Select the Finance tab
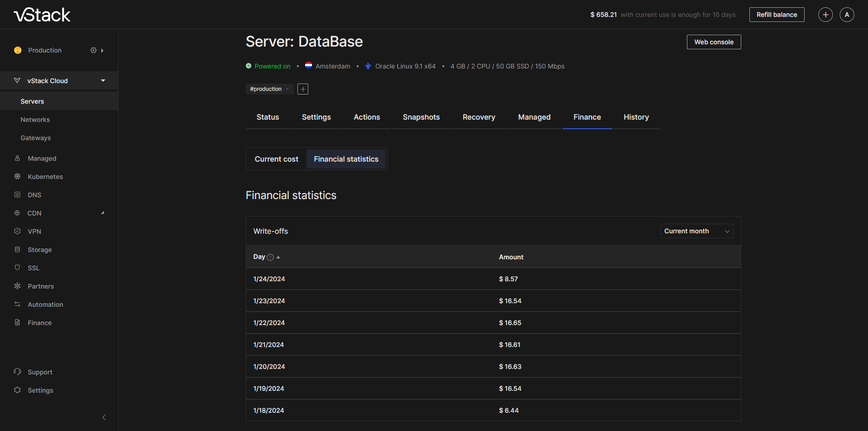The image size is (868, 431). [x=587, y=117]
